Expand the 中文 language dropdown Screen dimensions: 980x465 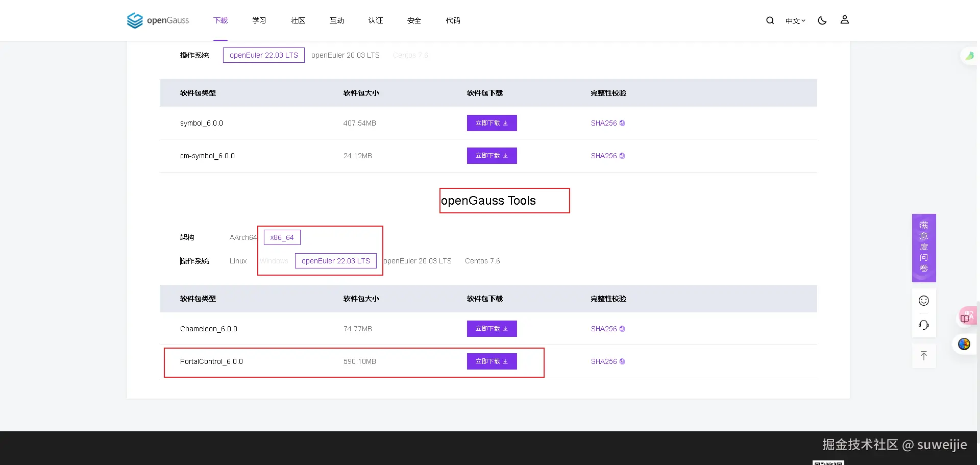click(795, 21)
